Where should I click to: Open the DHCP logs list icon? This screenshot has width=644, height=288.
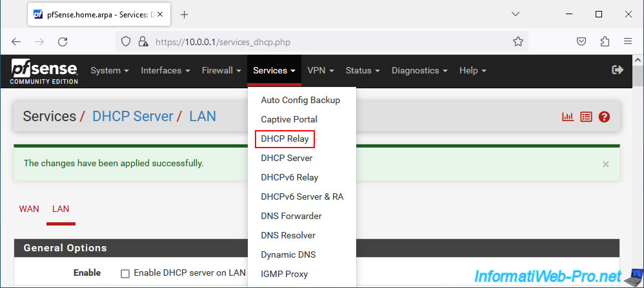(x=586, y=117)
